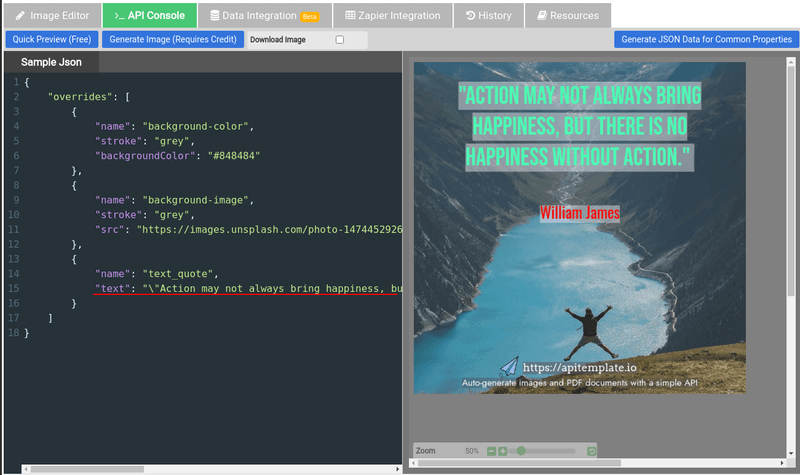Open the Resources tab
Image resolution: width=800 pixels, height=475 pixels.
pos(567,15)
